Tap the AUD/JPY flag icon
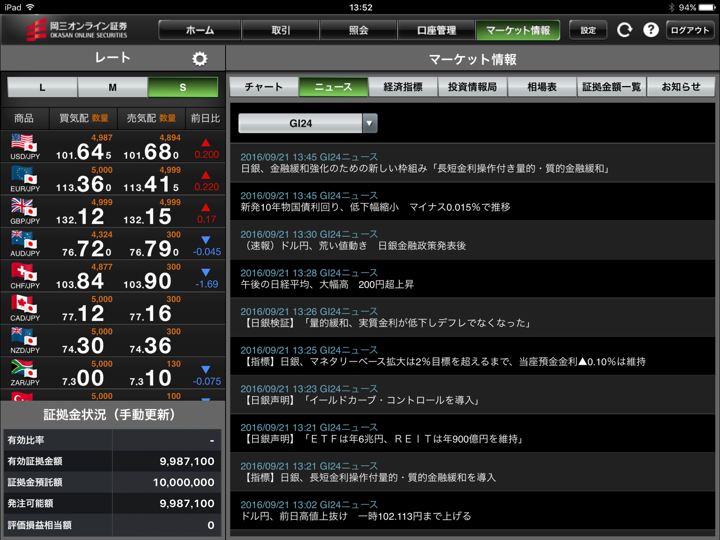Screen dimensions: 720x540 pyautogui.click(x=23, y=241)
